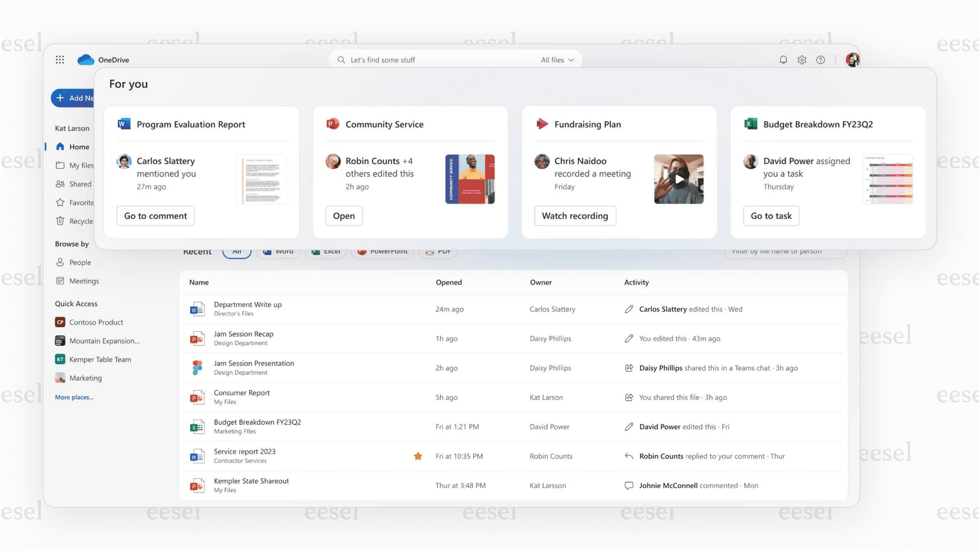Open the More places link
The width and height of the screenshot is (980, 551).
tap(74, 397)
